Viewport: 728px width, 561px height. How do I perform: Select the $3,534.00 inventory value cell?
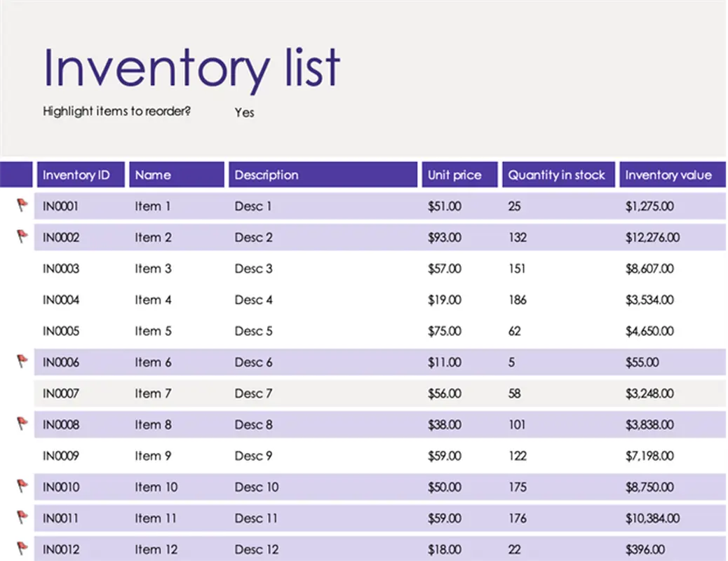(x=649, y=299)
